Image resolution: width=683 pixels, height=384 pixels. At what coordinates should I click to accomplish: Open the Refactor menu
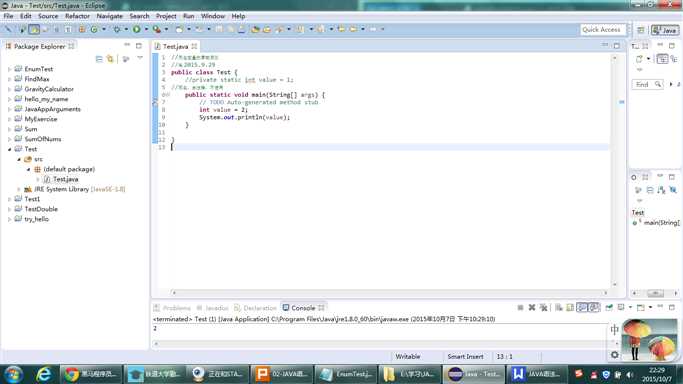78,16
